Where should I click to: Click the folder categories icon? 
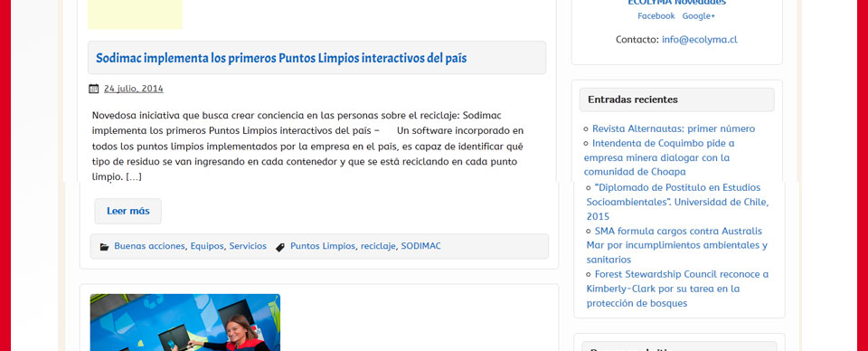coord(104,247)
